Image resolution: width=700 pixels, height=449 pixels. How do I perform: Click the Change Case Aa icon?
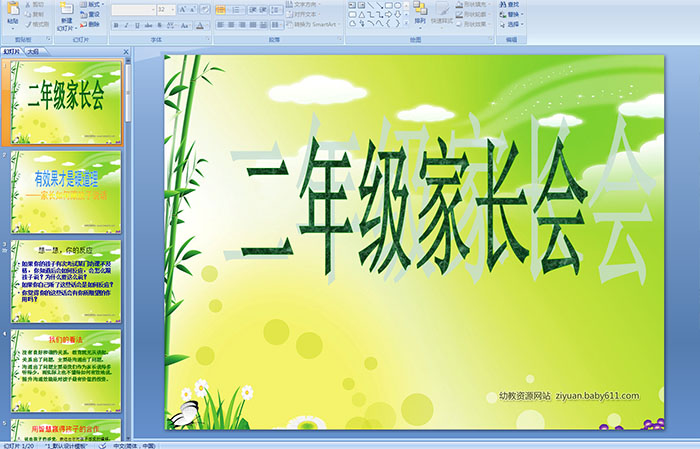[184, 25]
